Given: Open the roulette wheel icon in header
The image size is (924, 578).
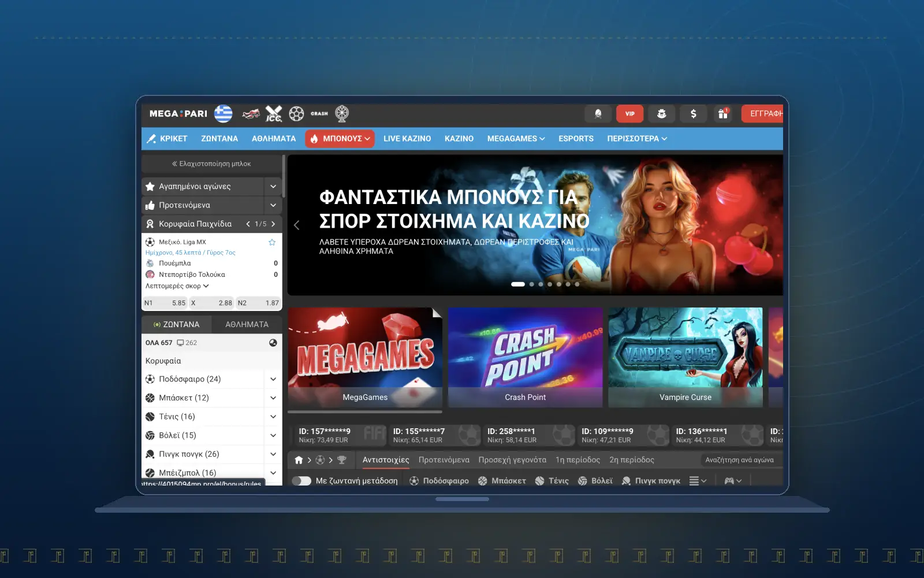Looking at the screenshot, I should click(x=342, y=114).
